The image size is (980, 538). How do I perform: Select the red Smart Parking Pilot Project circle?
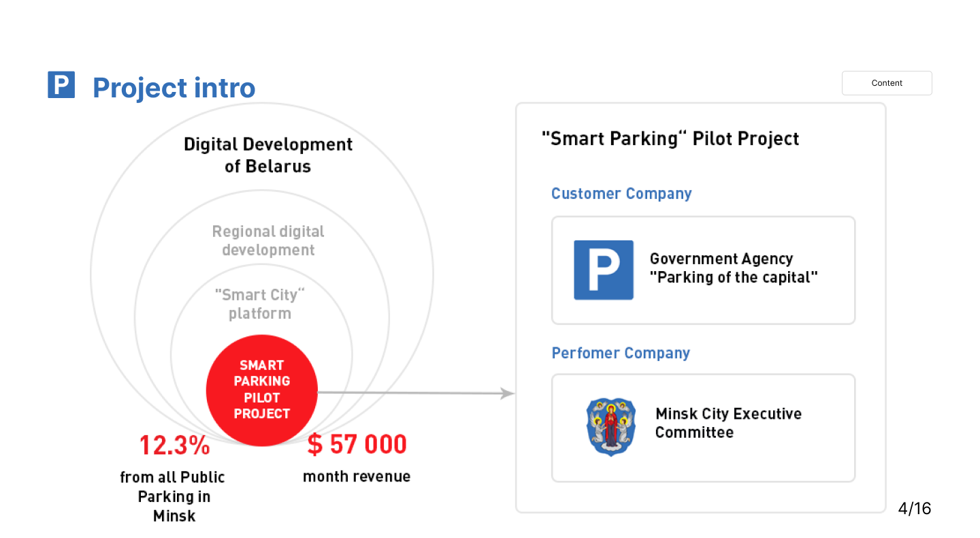(x=262, y=390)
